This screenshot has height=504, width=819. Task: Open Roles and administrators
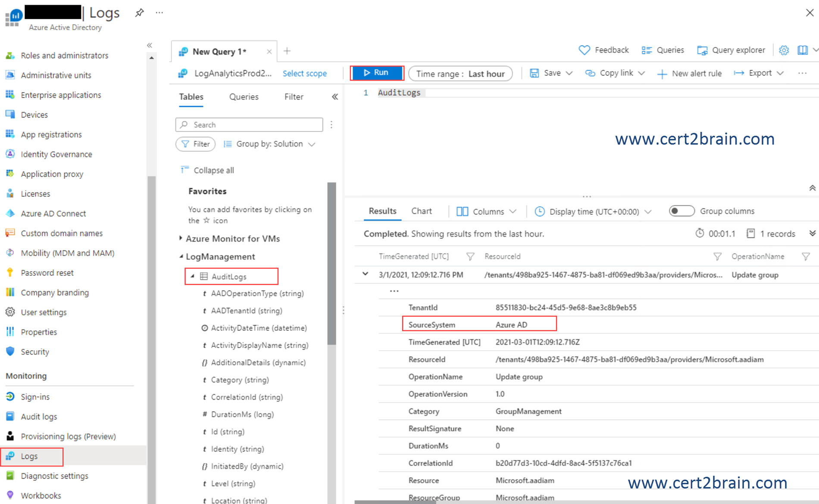(x=64, y=56)
